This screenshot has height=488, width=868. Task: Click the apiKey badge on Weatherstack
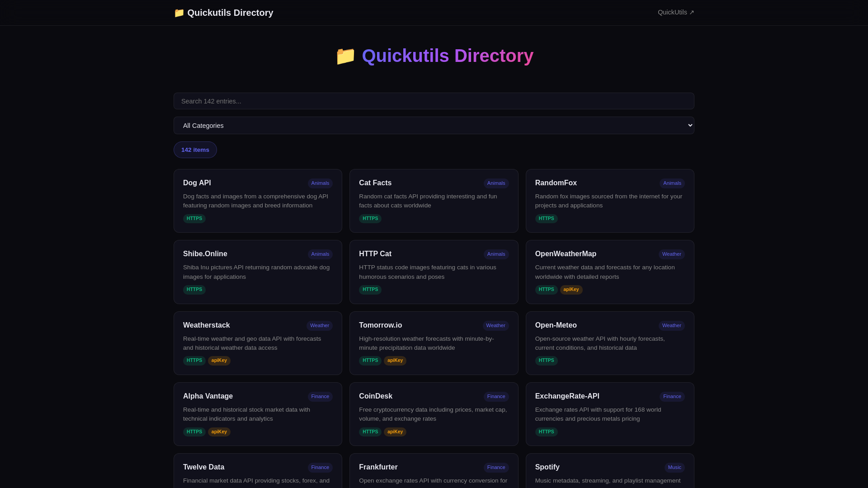click(219, 361)
